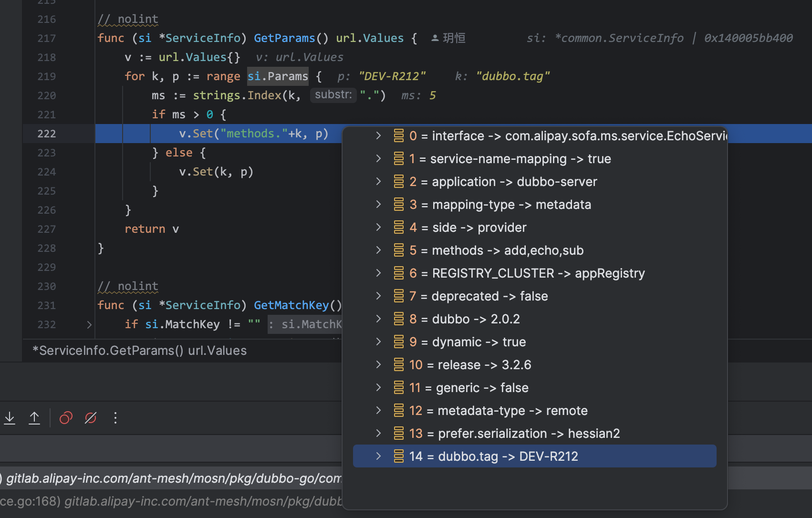Click the nolint comment at line 230

click(128, 286)
